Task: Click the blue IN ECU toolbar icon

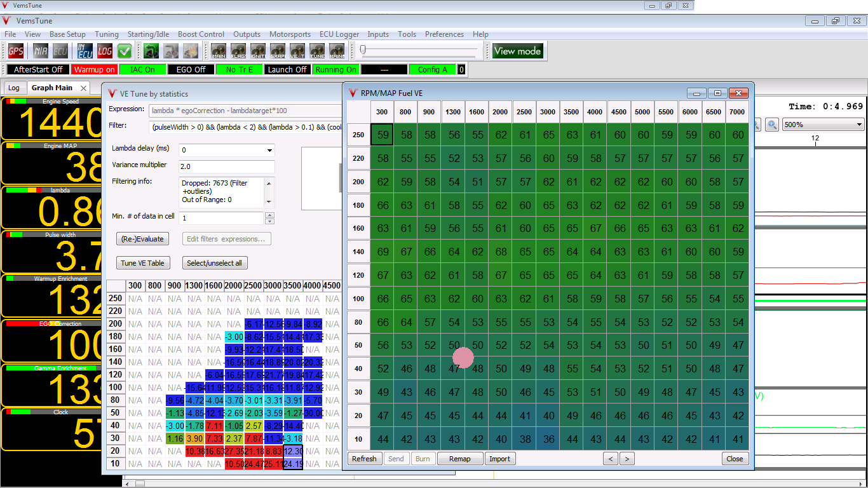Action: tap(85, 51)
